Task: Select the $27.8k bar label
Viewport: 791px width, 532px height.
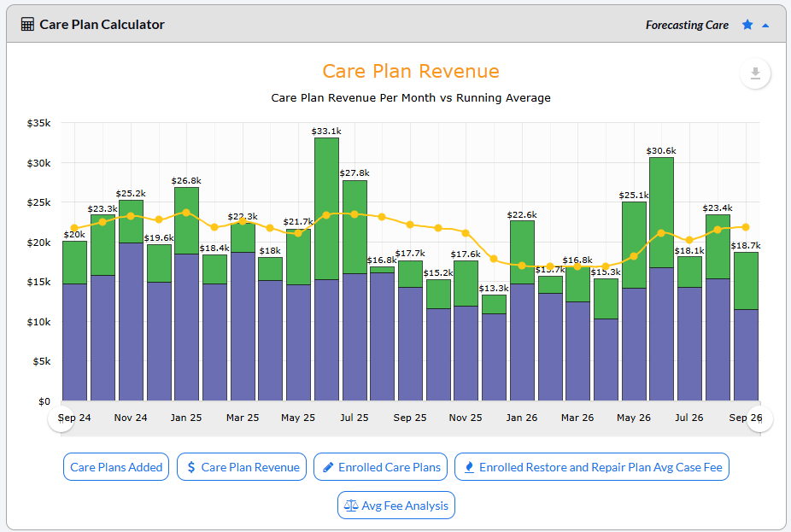Action: tap(354, 173)
